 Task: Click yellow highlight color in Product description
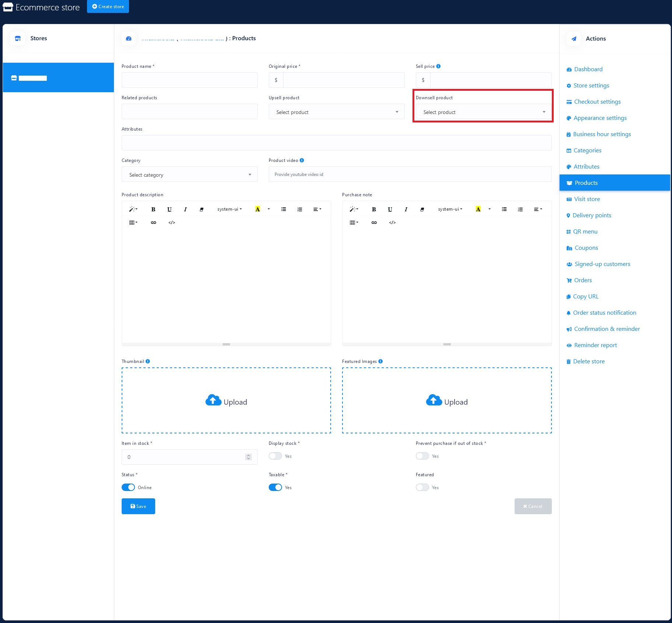[258, 210]
